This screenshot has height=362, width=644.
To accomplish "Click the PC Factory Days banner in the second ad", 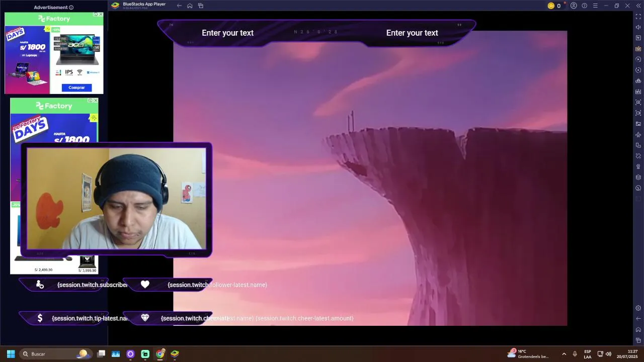I will [x=30, y=129].
